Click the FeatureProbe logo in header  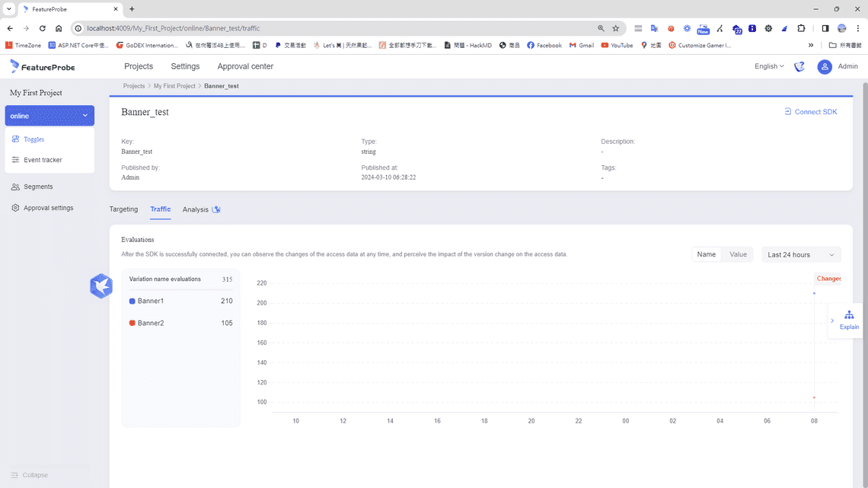click(x=43, y=67)
